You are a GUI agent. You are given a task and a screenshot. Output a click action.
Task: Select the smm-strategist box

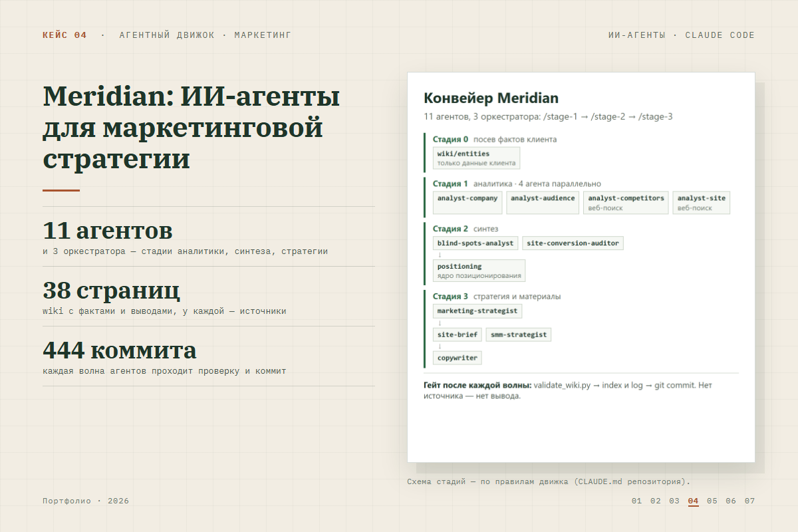(x=519, y=334)
